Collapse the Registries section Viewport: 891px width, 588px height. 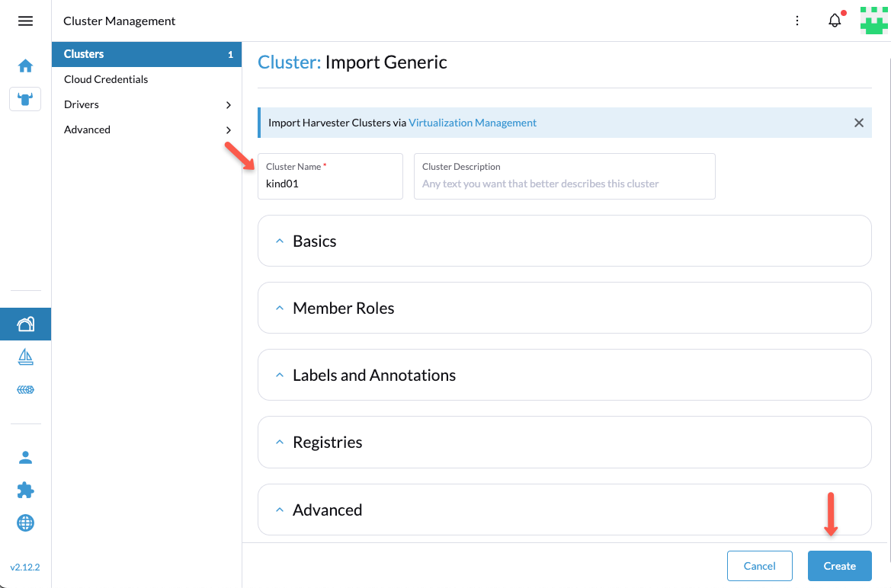click(280, 442)
